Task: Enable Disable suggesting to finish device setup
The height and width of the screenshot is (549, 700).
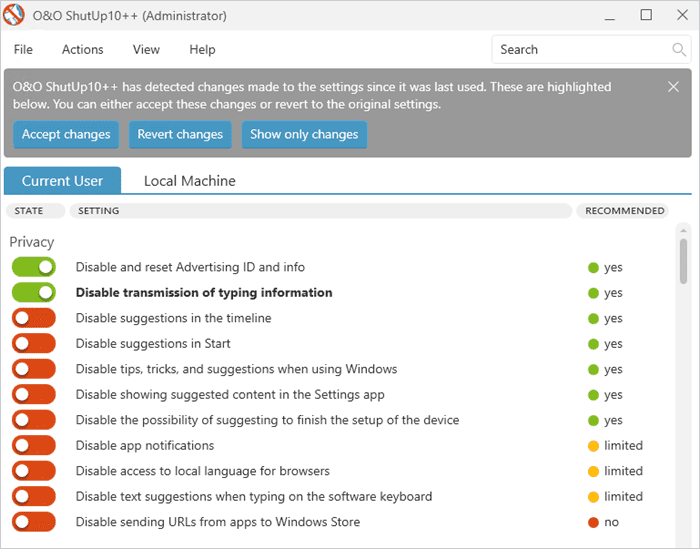Action: [34, 420]
